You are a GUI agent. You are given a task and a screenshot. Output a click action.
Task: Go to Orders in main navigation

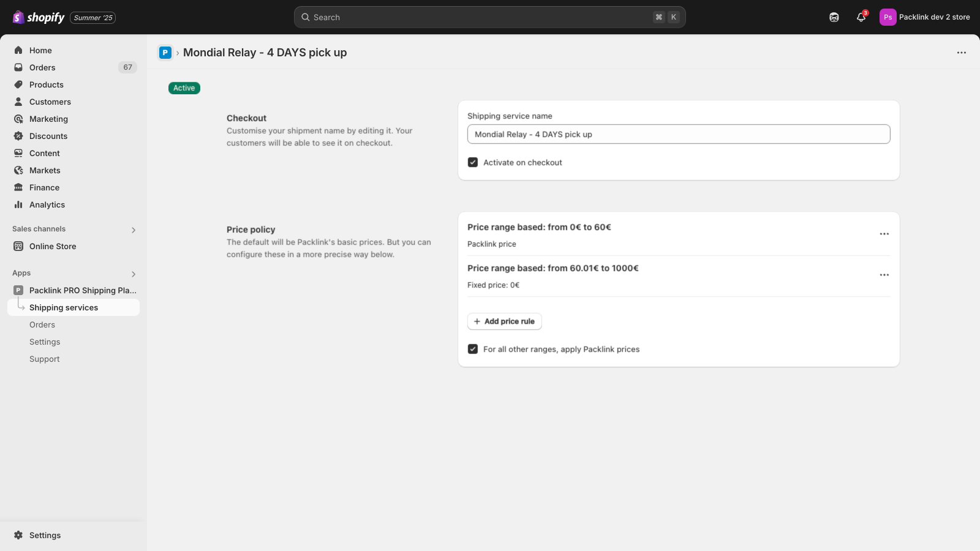[x=42, y=67]
